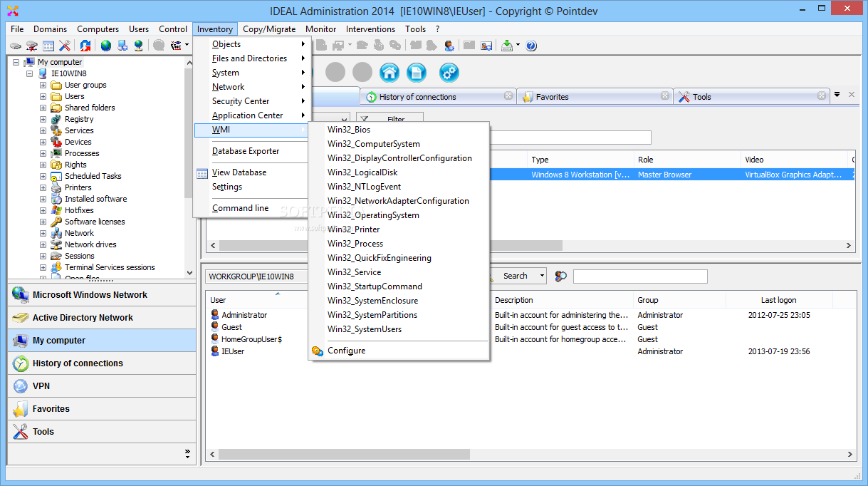Click the Hotfixes Windows flag icon
This screenshot has width=868, height=486.
[x=57, y=210]
